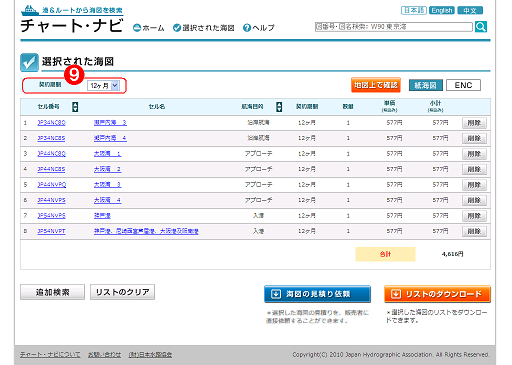Open cell link JP54NVPS
This screenshot has width=512, height=365.
click(x=51, y=216)
